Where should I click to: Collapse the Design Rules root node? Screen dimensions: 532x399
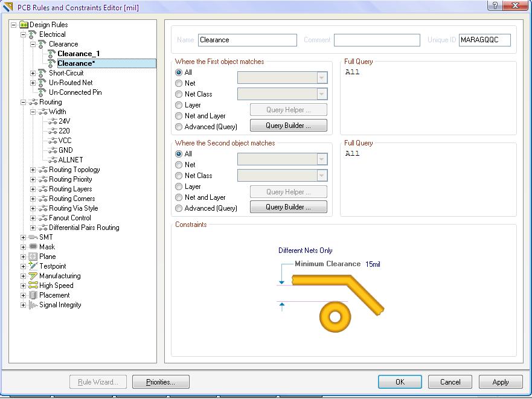tap(13, 25)
